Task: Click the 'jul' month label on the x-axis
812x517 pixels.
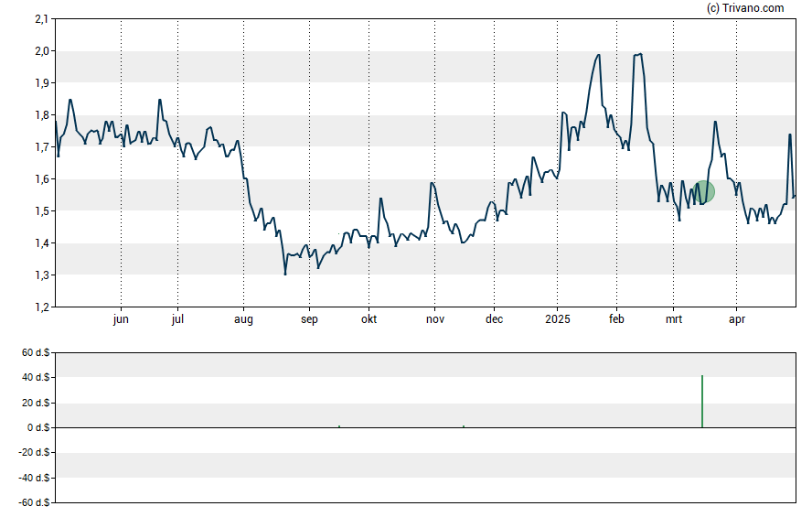Action: coord(177,319)
